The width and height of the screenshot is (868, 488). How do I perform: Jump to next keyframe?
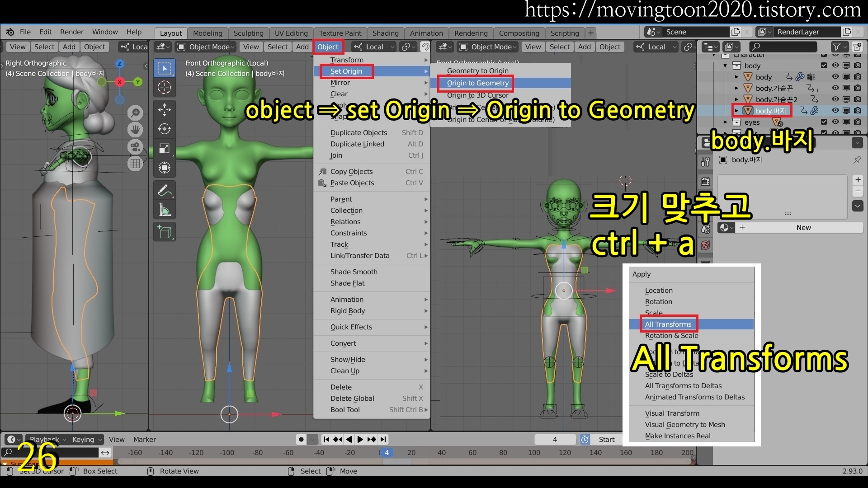tap(372, 439)
